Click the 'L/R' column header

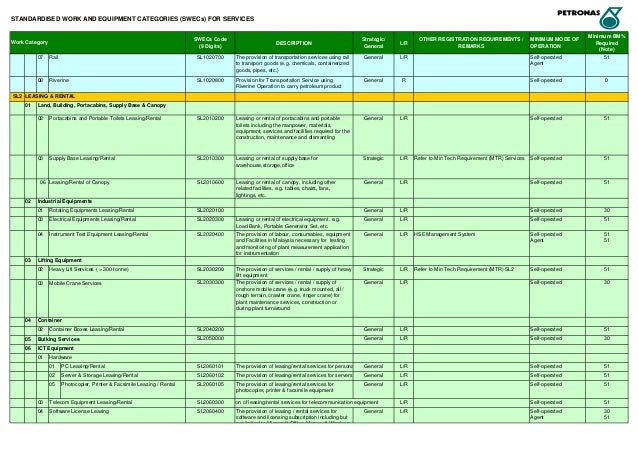(x=404, y=43)
